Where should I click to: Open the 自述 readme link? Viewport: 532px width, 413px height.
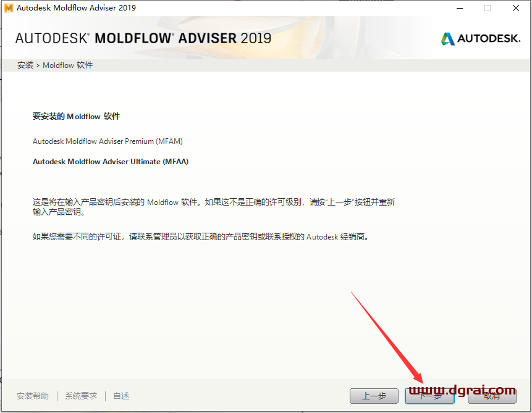pos(121,396)
